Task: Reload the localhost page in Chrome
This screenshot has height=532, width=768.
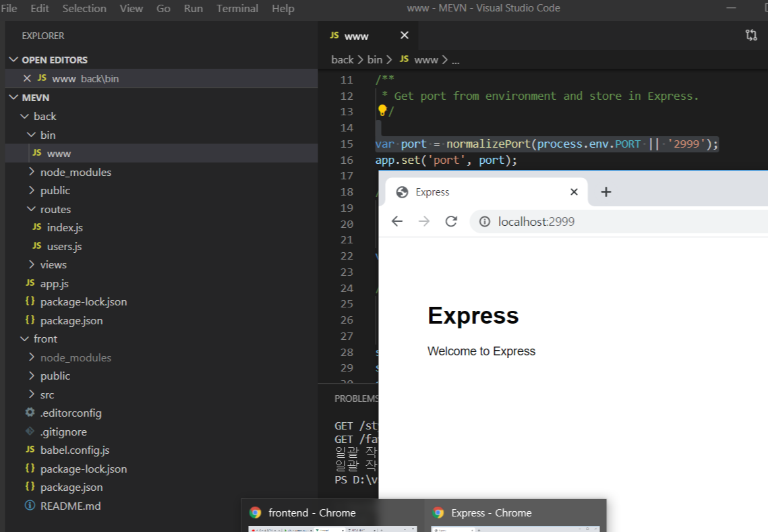Action: [451, 221]
